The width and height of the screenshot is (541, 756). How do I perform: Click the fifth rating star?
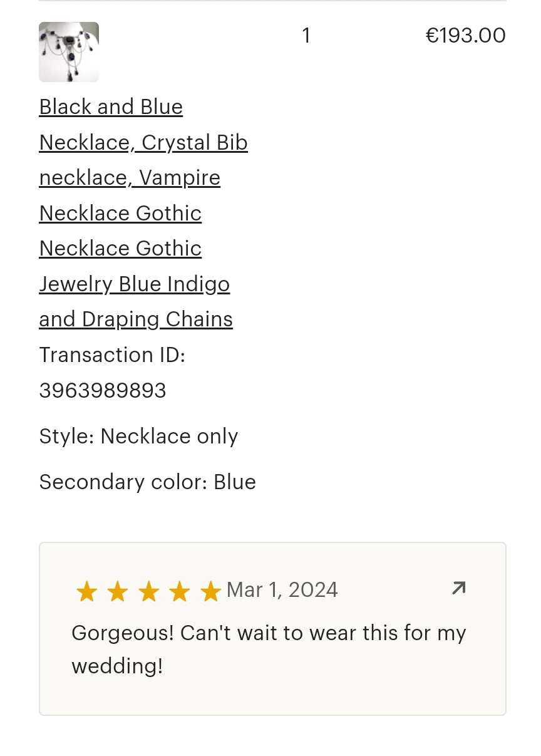point(210,591)
